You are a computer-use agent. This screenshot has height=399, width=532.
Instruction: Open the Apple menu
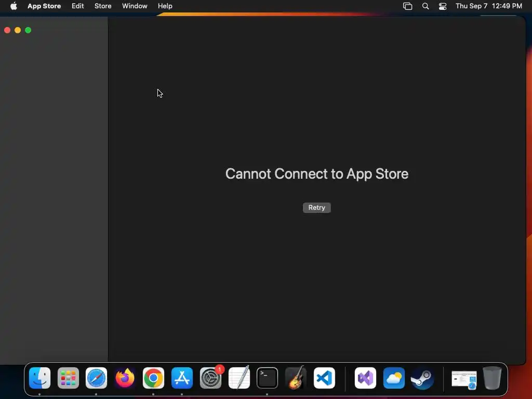coord(14,6)
